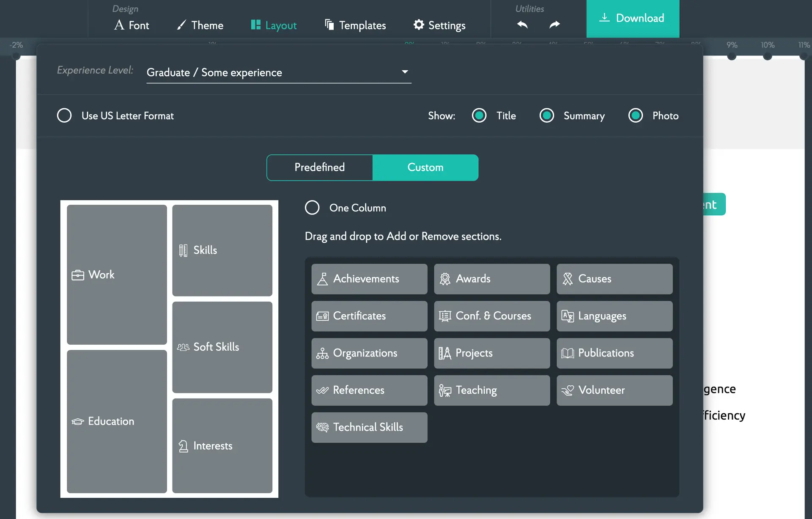
Task: Click the redo arrow icon
Action: pyautogui.click(x=554, y=25)
